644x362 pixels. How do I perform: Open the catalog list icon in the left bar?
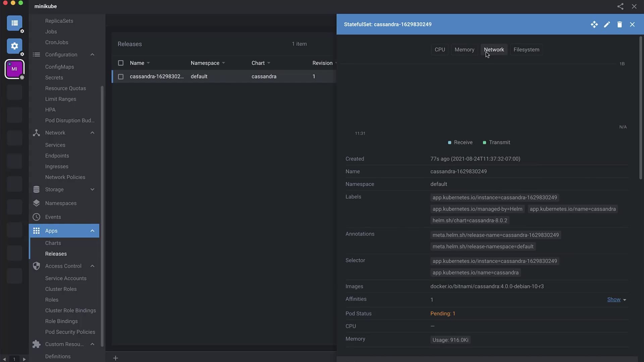point(14,23)
